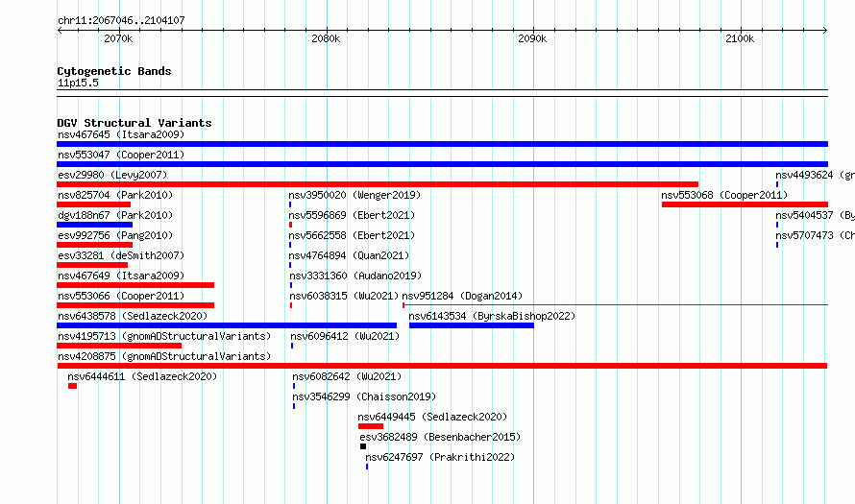Click nsv6438578 (Sedlazeck2020) label

[x=133, y=316]
